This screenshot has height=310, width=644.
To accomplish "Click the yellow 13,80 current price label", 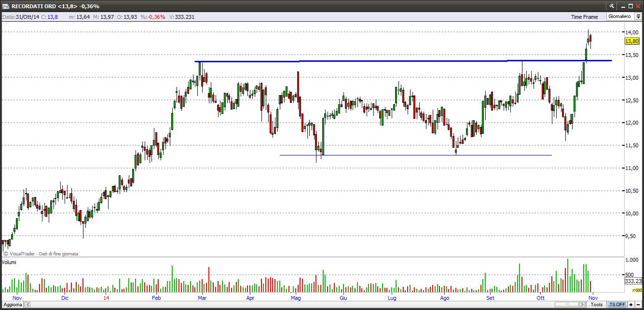I will (x=632, y=41).
